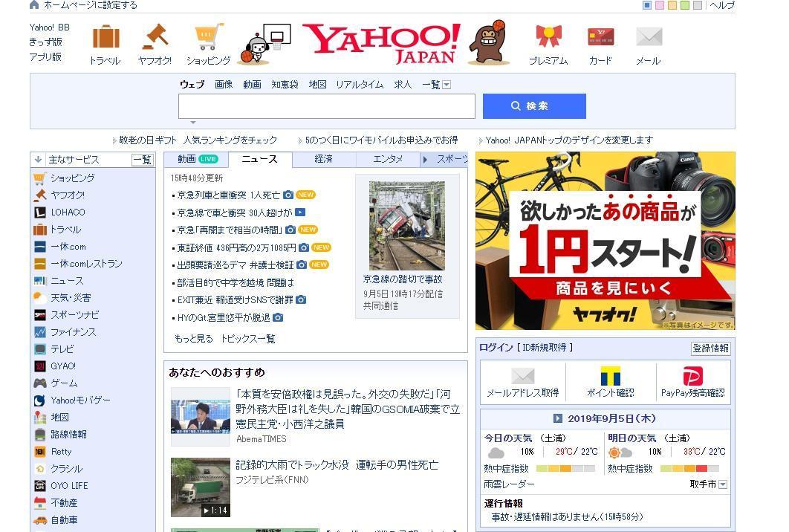Click the ショッピング cart icon in sidebar
Screen dimensions: 789x532
click(x=40, y=178)
